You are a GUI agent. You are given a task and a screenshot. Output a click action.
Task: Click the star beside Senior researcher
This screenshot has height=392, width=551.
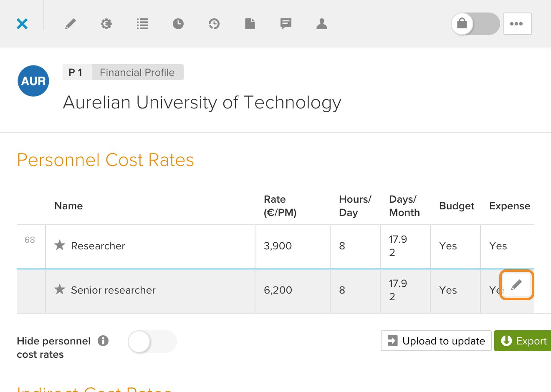click(x=60, y=289)
